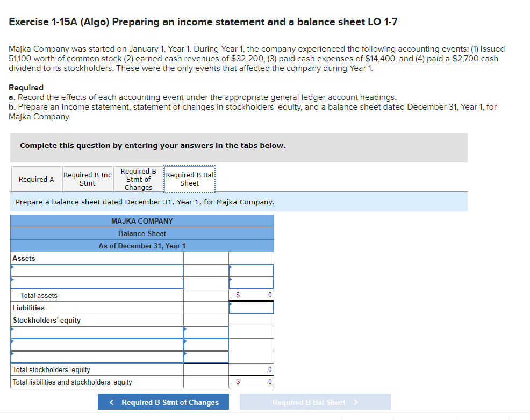Select the Required B Stmt of Changes tab
Viewport: 530px width, 420px height.
pos(138,179)
